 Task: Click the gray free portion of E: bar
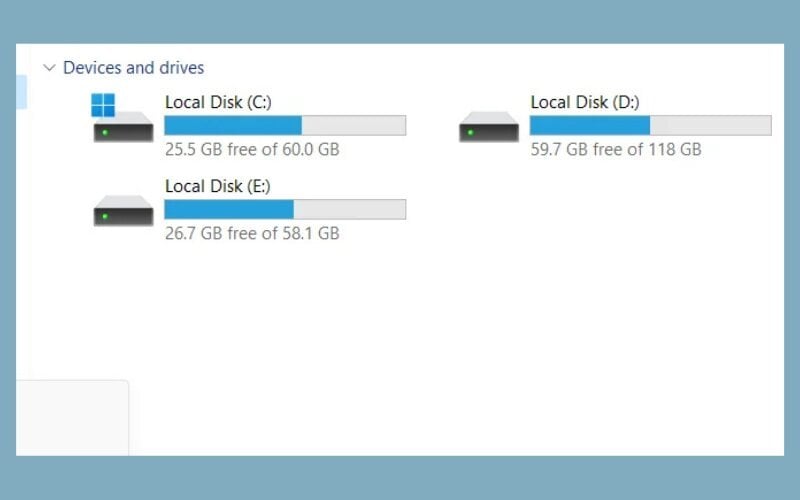pos(349,209)
